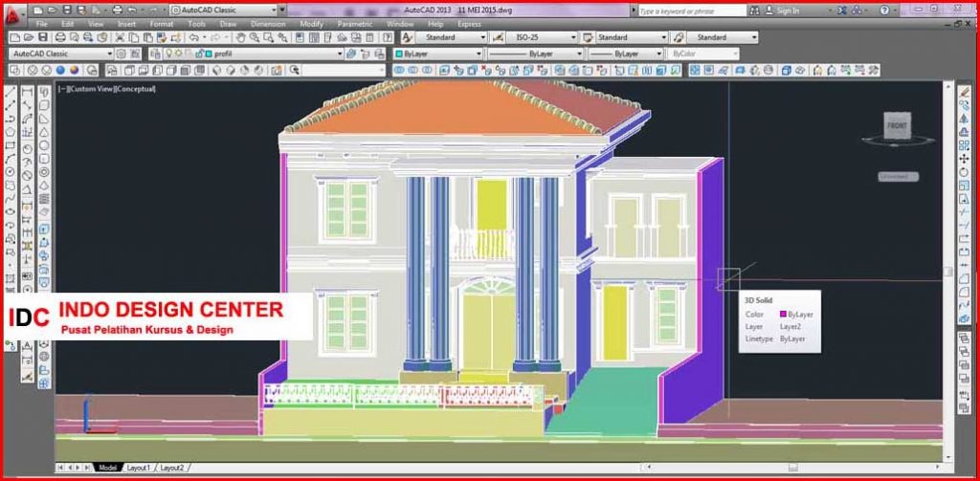Click the horizontal scrollbar at the bottom
This screenshot has width=980, height=481.
point(791,468)
